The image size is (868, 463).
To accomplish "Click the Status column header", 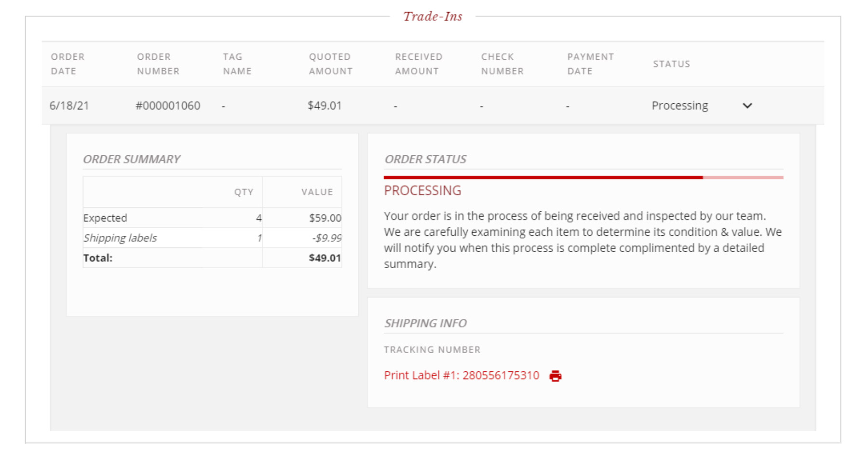I will [x=671, y=64].
